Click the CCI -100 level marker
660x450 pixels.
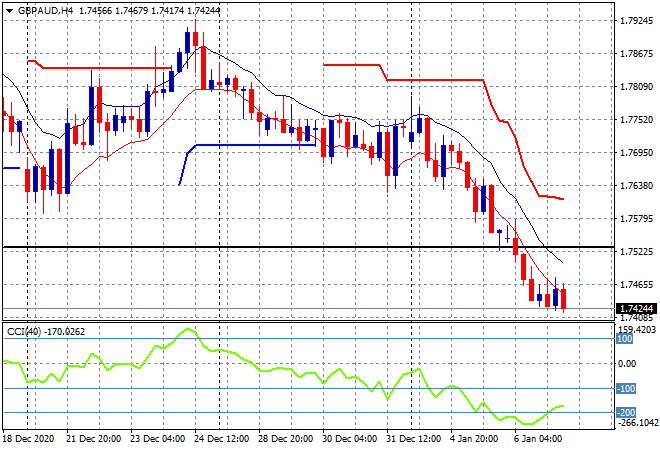point(626,389)
